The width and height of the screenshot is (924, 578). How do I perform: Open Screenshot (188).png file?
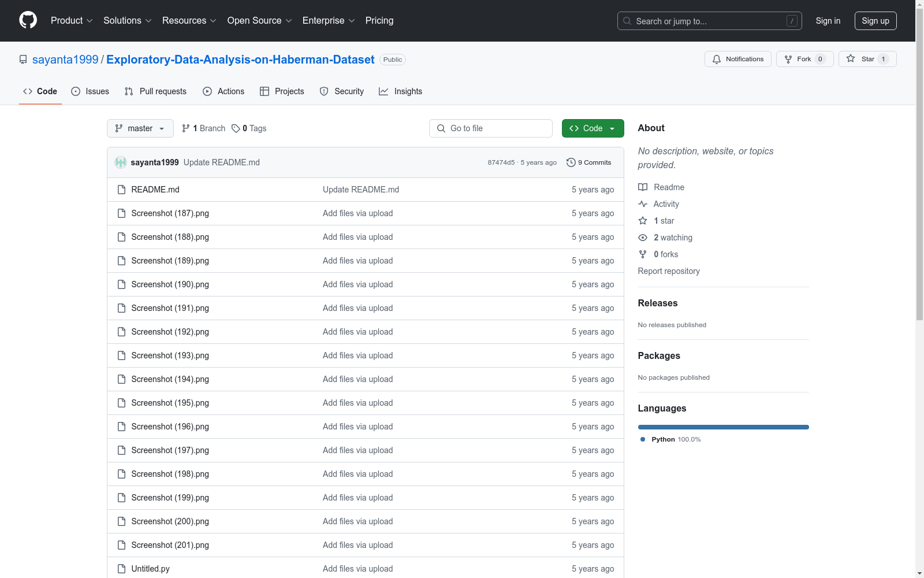pyautogui.click(x=170, y=237)
